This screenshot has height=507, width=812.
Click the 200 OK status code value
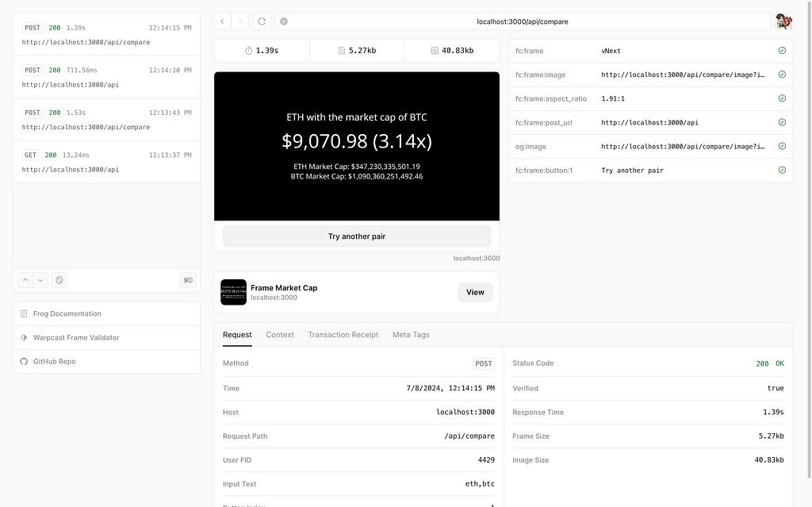769,363
